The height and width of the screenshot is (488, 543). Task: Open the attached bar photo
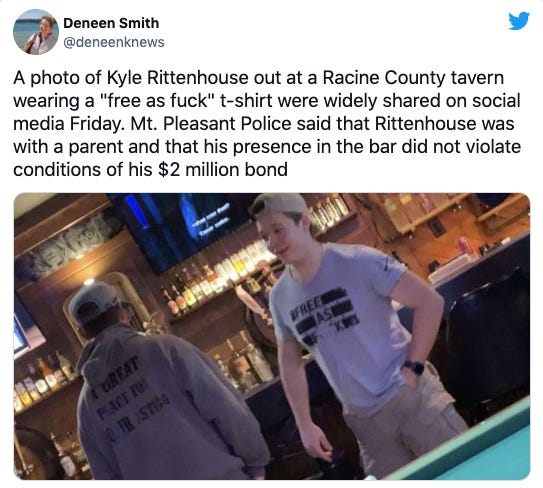[x=272, y=336]
